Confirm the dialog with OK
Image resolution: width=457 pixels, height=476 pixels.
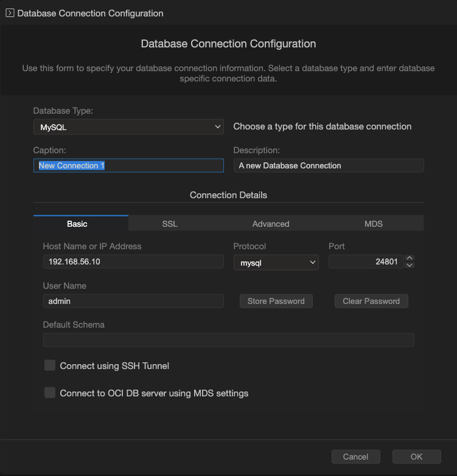pyautogui.click(x=416, y=457)
